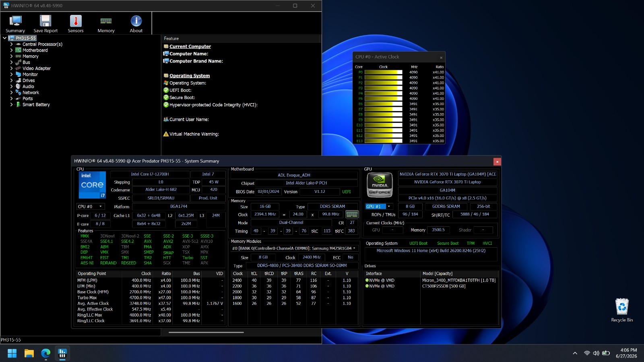Click the NVIDIA GeForce RTX 3070 Ti Laptop field
The height and width of the screenshot is (362, 644).
[x=448, y=182]
